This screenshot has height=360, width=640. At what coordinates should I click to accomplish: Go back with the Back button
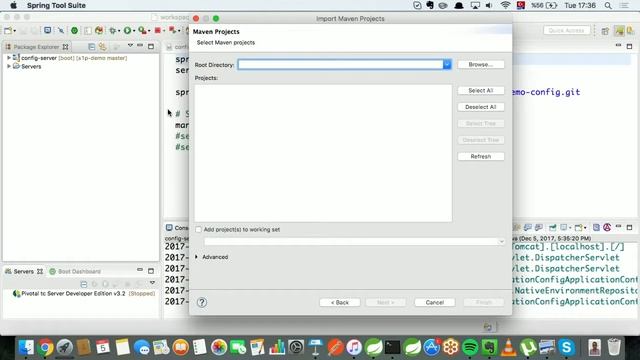click(x=340, y=302)
